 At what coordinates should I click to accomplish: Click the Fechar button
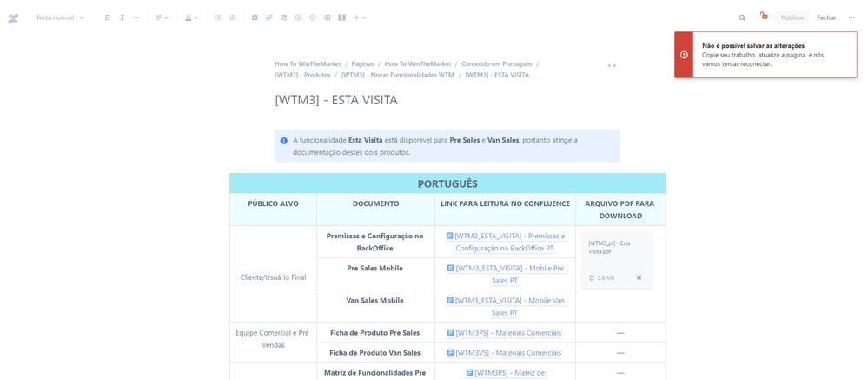click(826, 17)
